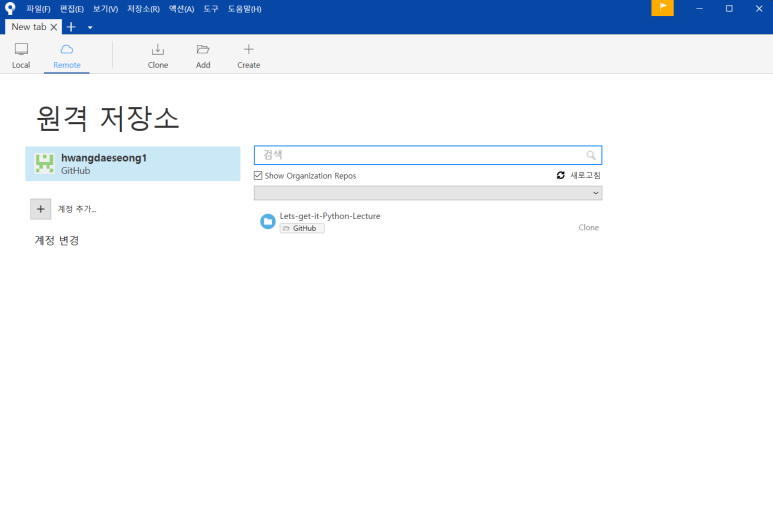Screen dimensions: 773x505
Task: Open the 보기(V) menu
Action: coord(105,9)
